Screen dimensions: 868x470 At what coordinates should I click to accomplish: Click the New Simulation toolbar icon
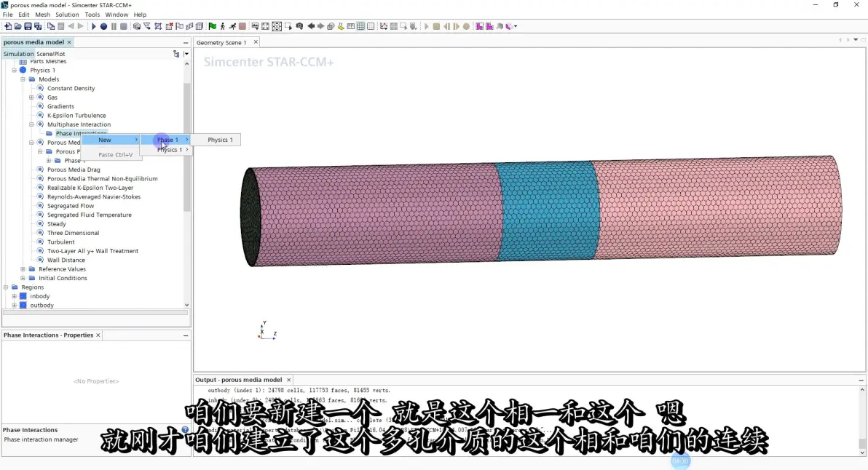point(8,26)
